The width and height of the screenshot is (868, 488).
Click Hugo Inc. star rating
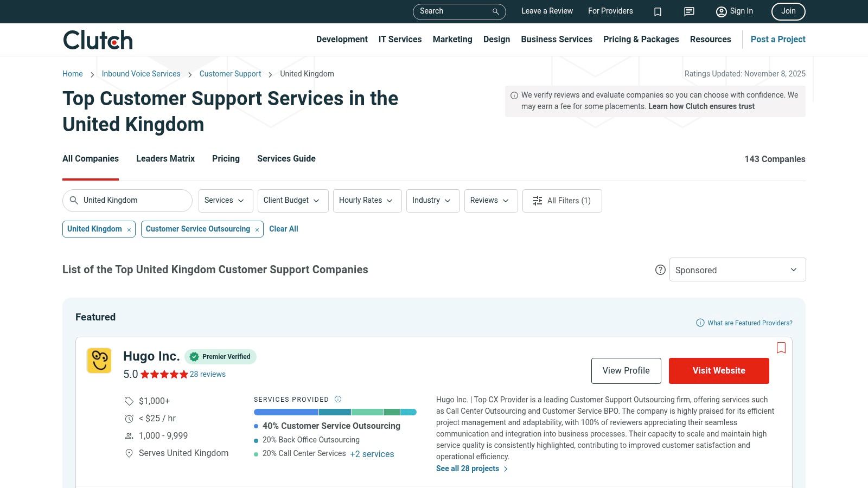pos(164,374)
